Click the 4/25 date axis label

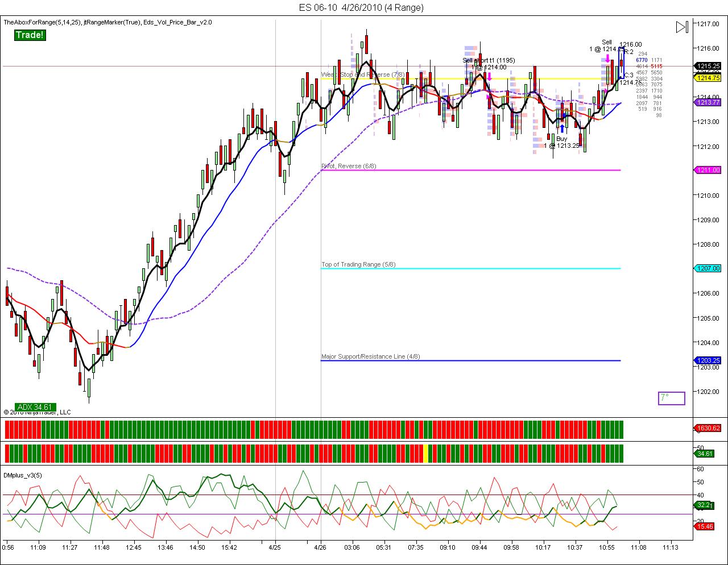tap(275, 548)
